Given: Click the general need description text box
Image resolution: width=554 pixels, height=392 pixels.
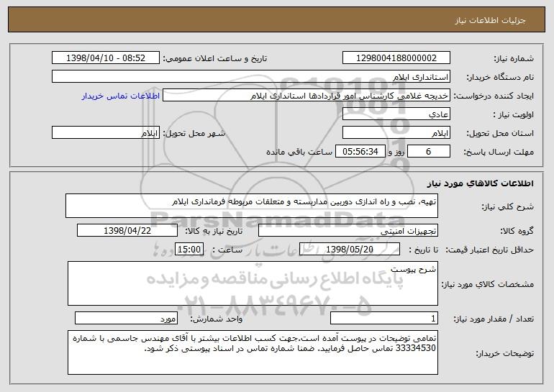Looking at the screenshot, I should click(252, 206).
